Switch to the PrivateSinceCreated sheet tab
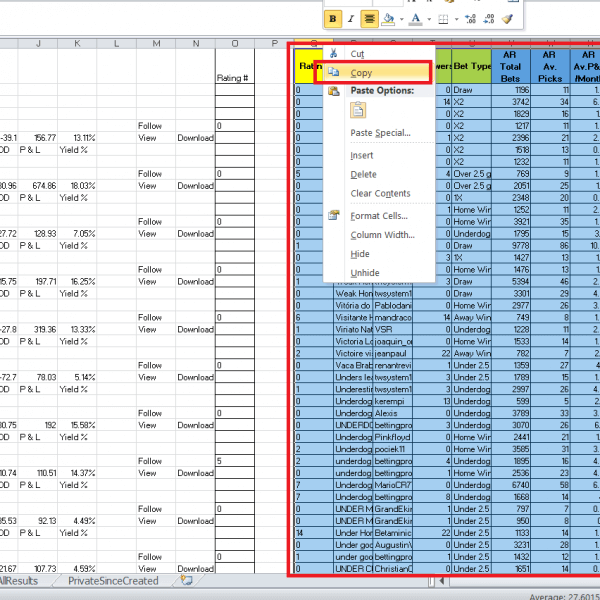 [x=113, y=580]
